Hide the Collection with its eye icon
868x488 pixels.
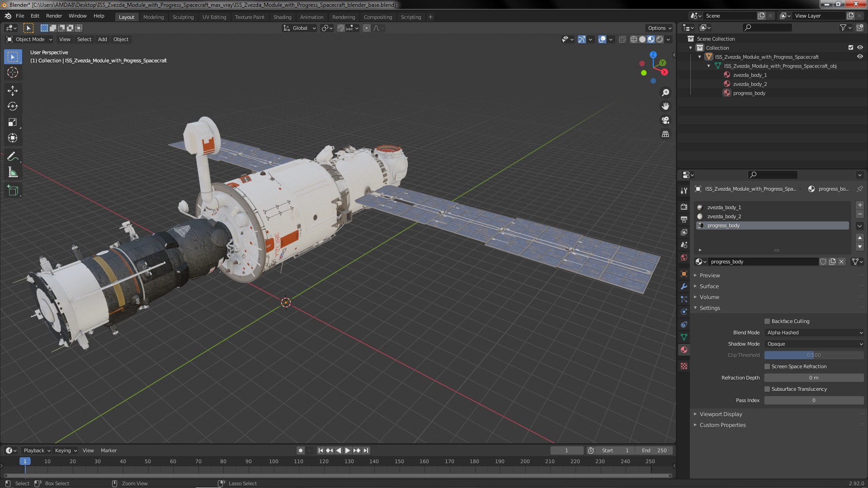point(860,47)
